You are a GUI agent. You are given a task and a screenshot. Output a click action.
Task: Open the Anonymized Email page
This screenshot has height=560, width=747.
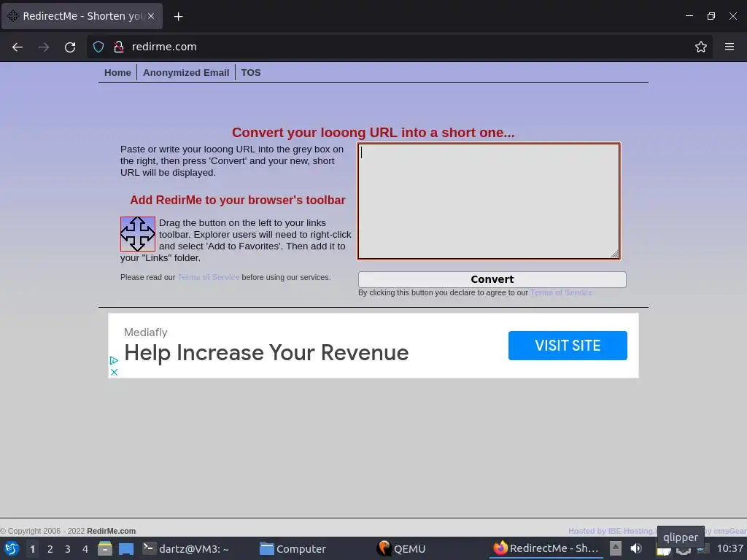pos(186,72)
